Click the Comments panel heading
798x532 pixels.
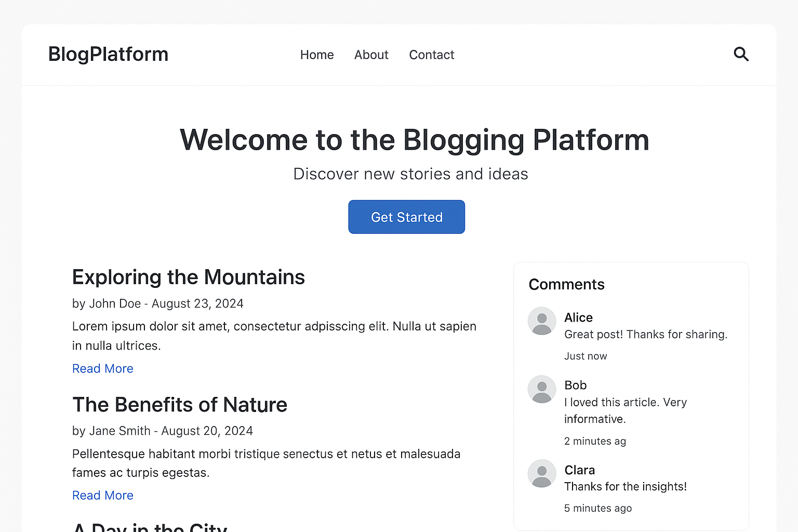pos(566,285)
